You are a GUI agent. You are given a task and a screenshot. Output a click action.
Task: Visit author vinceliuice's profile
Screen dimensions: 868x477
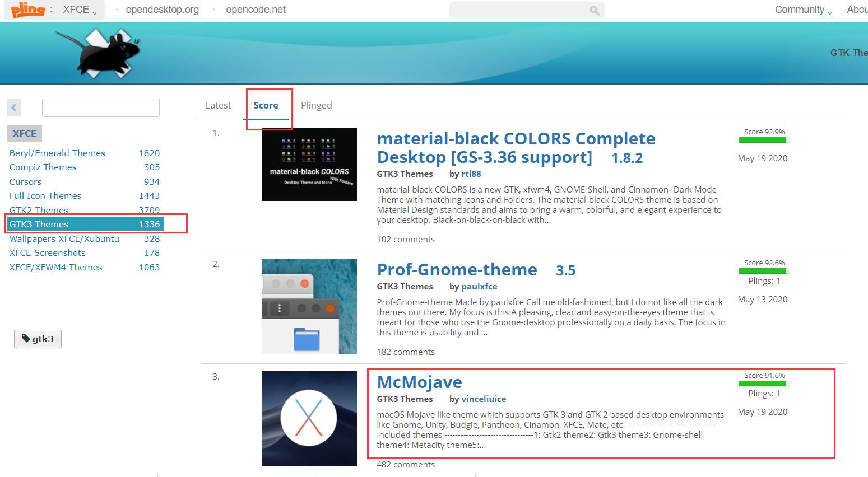tap(484, 399)
